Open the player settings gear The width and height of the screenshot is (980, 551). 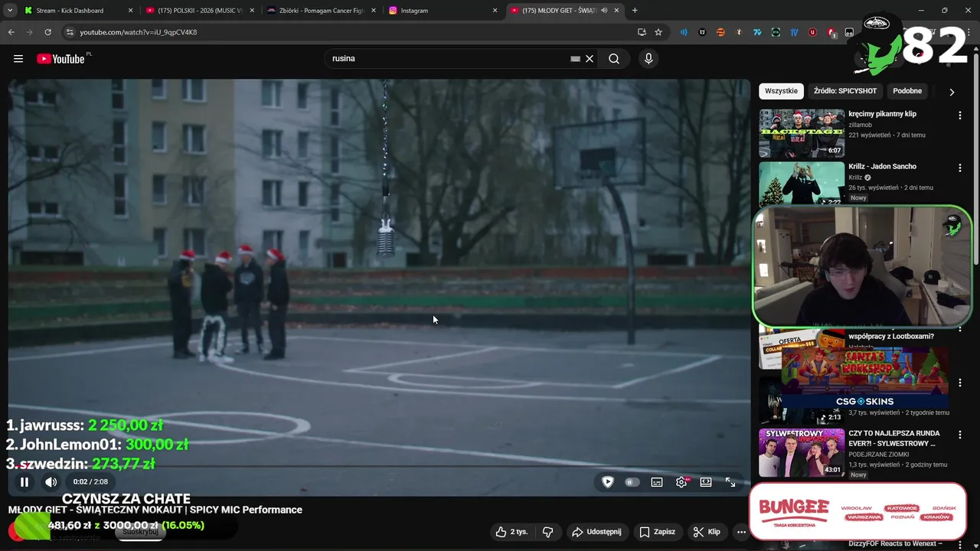[681, 482]
